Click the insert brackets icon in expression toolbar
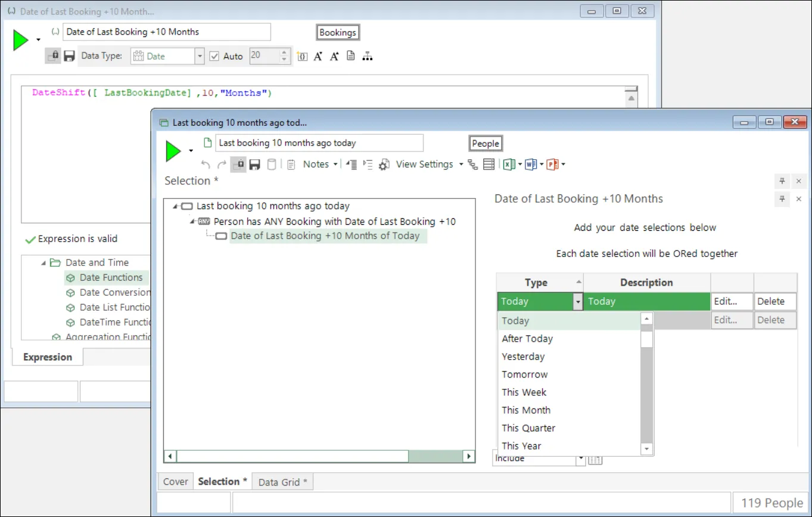Image resolution: width=812 pixels, height=517 pixels. pyautogui.click(x=303, y=56)
